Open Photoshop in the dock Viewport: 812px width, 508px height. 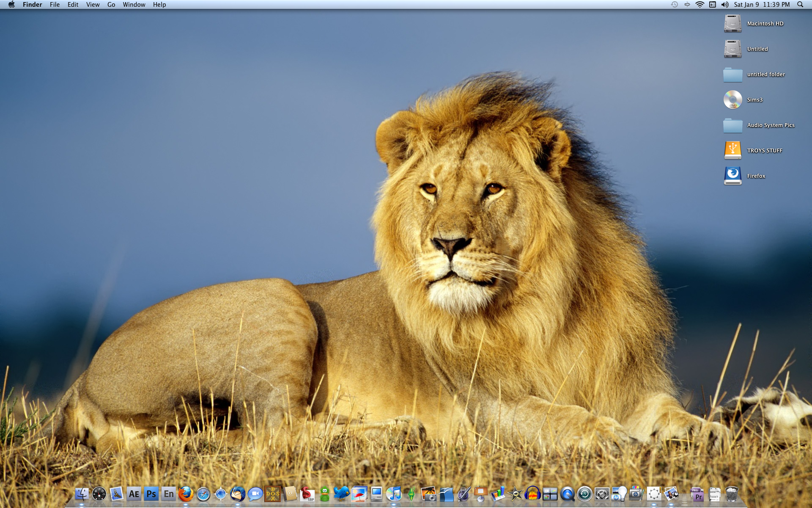click(151, 494)
